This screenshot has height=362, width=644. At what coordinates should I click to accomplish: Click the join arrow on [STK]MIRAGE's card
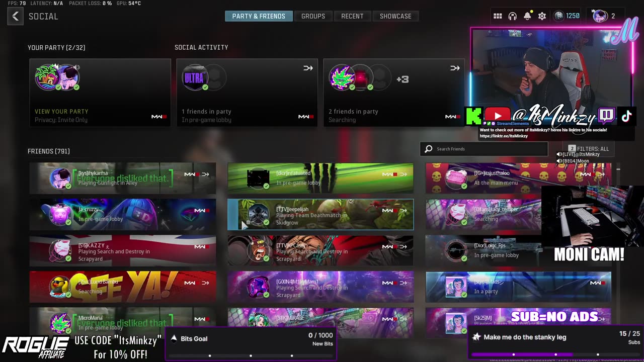pos(403,319)
